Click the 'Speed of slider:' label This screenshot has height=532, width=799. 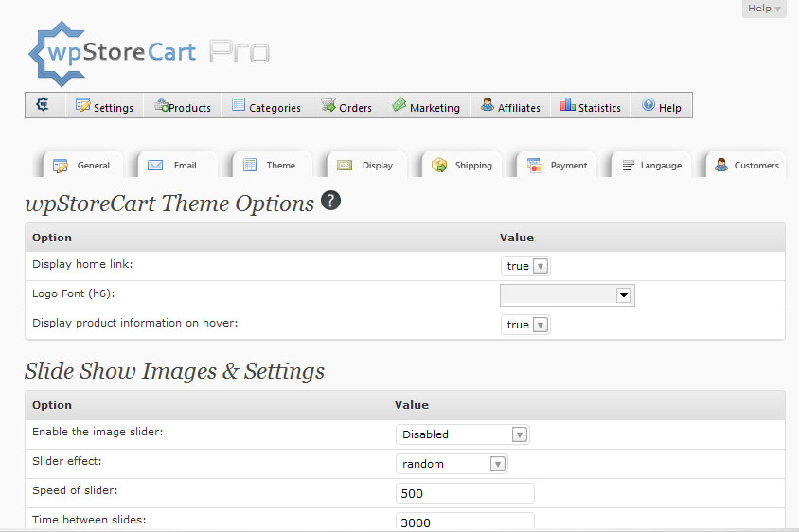point(75,490)
